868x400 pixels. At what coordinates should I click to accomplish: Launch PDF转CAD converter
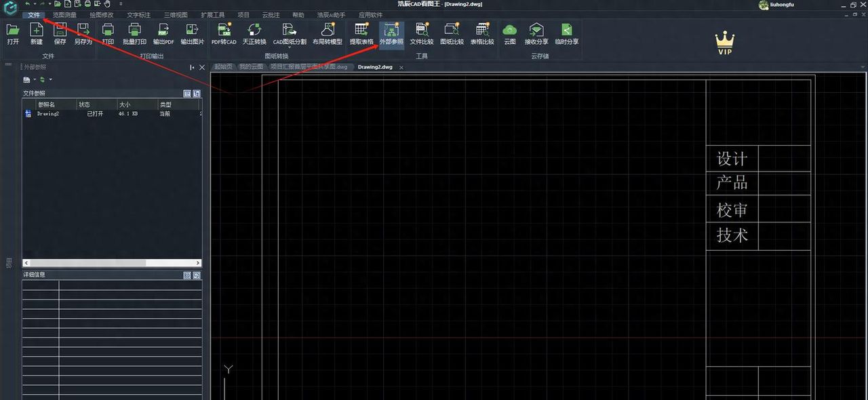coord(224,33)
